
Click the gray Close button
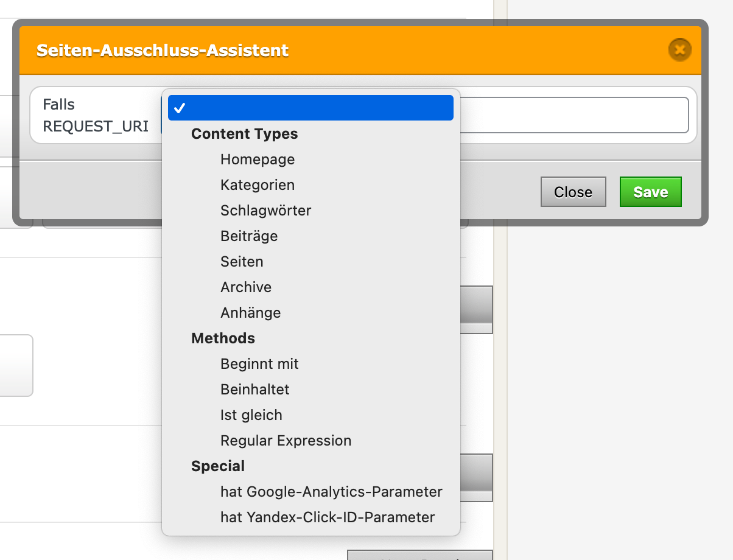573,192
